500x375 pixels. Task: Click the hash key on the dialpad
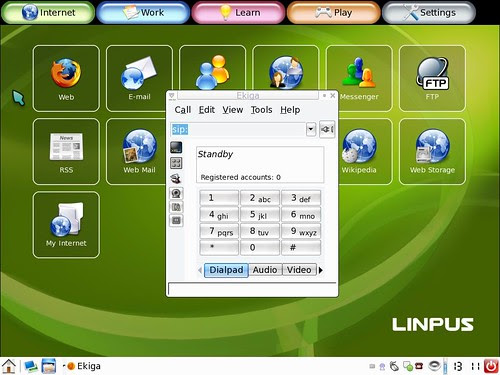(301, 248)
